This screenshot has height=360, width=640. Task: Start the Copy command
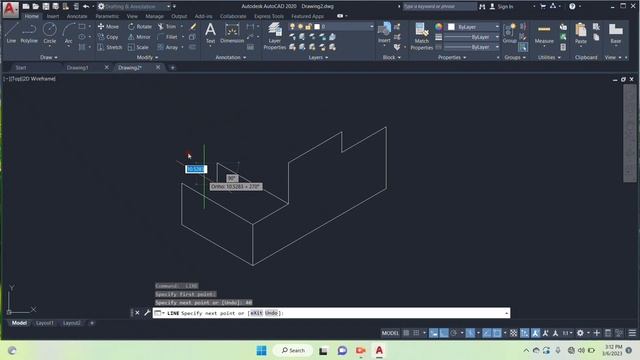click(108, 37)
